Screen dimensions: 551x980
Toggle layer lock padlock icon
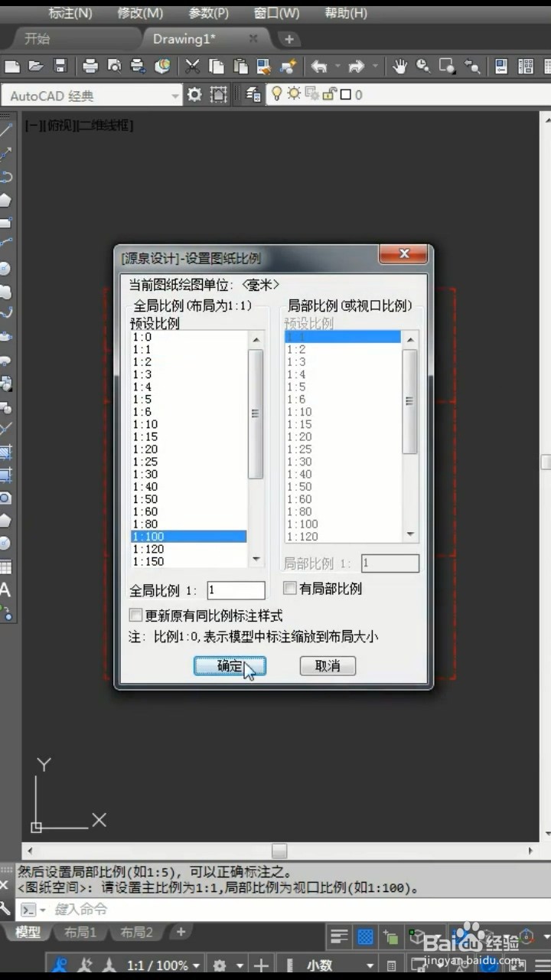329,94
